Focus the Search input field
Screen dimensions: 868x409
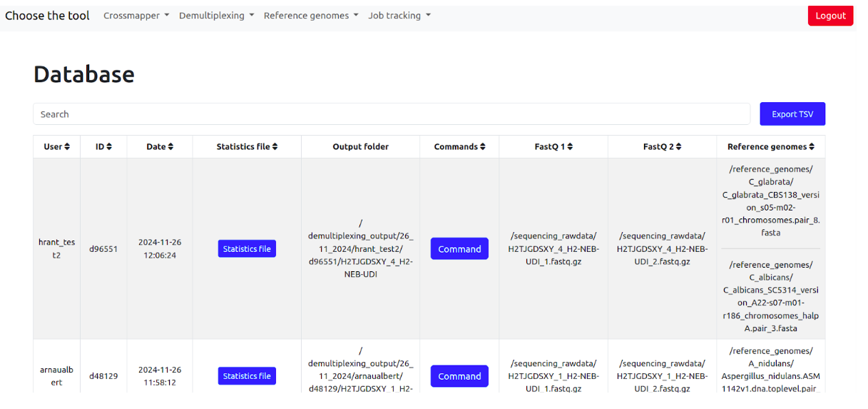coord(392,114)
